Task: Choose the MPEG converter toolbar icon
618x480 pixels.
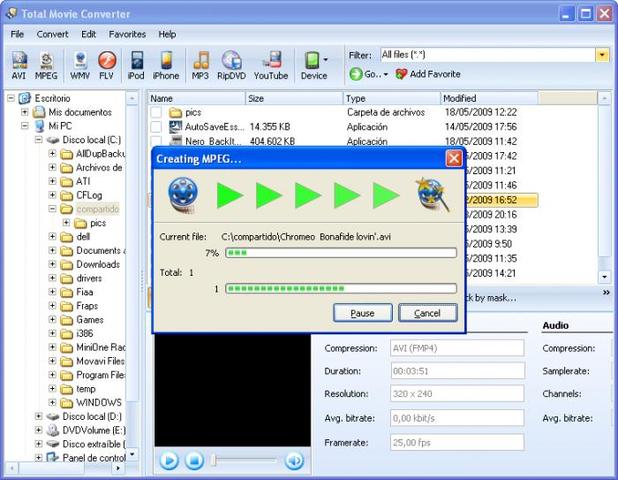Action: coord(46,65)
